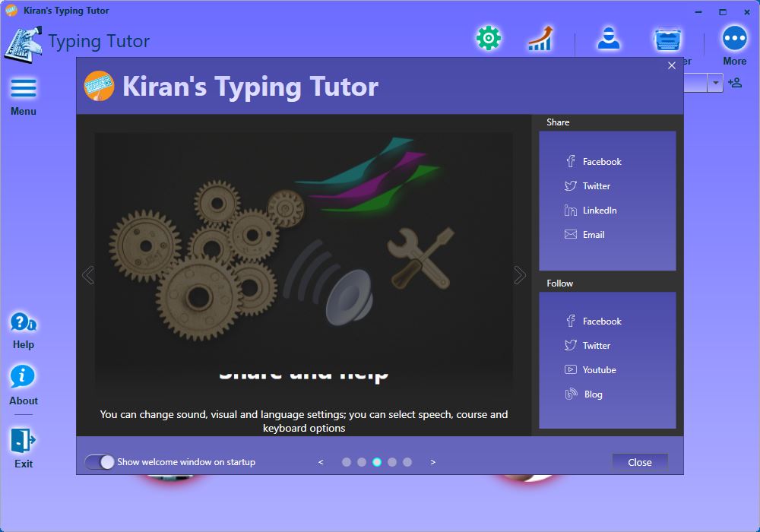Click the small previous arrow beside page dots
This screenshot has width=760, height=532.
[x=321, y=462]
